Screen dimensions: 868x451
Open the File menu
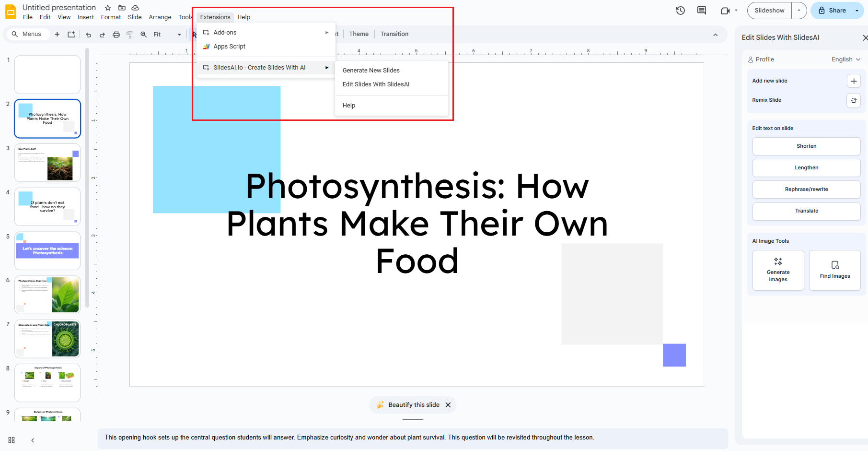28,17
